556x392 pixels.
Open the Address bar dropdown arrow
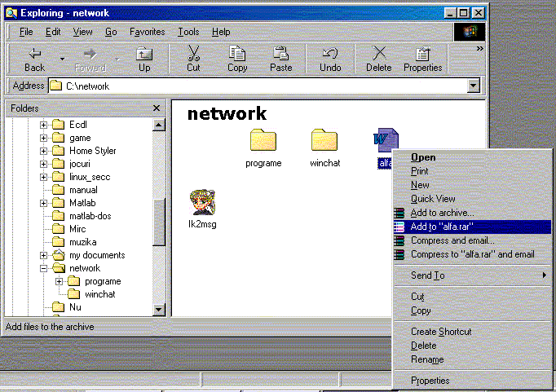(473, 86)
